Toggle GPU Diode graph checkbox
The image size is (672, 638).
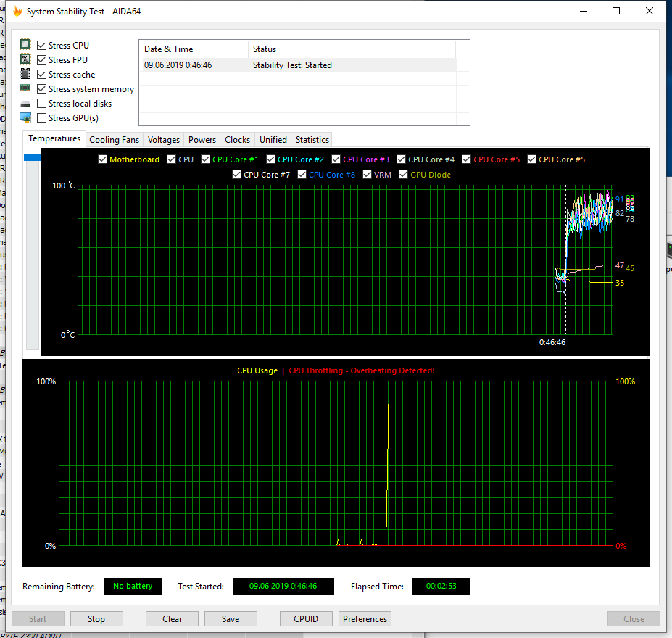403,175
